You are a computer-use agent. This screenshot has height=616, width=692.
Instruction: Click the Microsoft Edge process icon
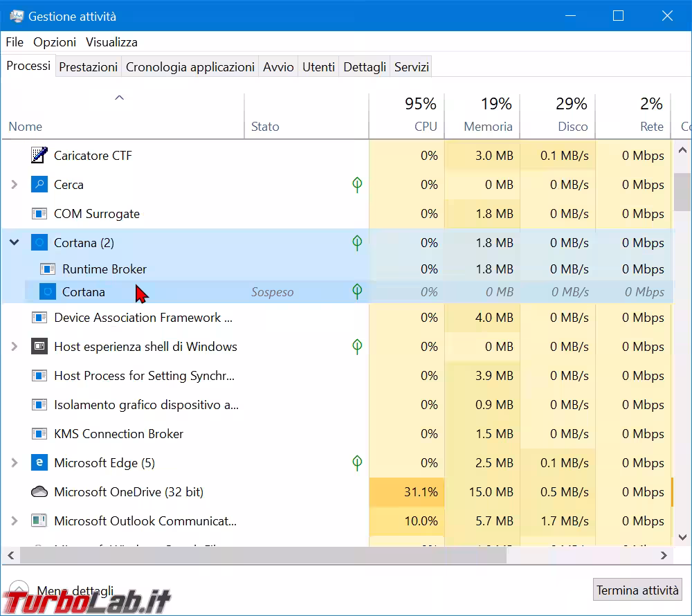[x=39, y=463]
